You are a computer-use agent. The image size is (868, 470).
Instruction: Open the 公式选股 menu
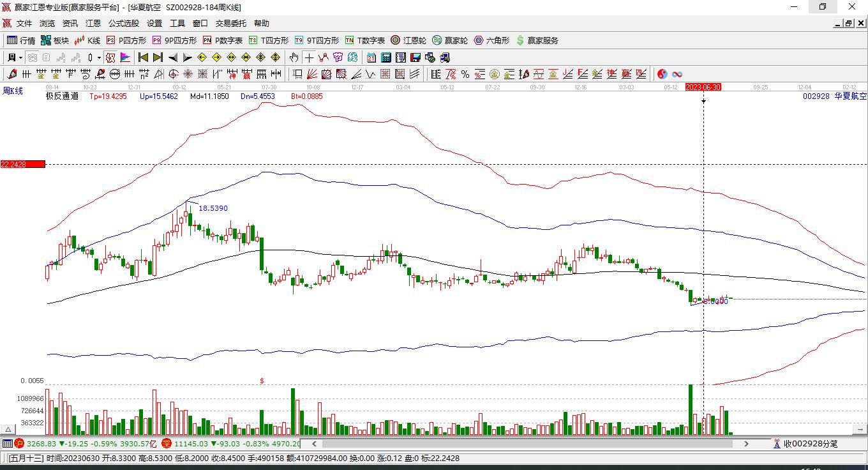tap(124, 24)
